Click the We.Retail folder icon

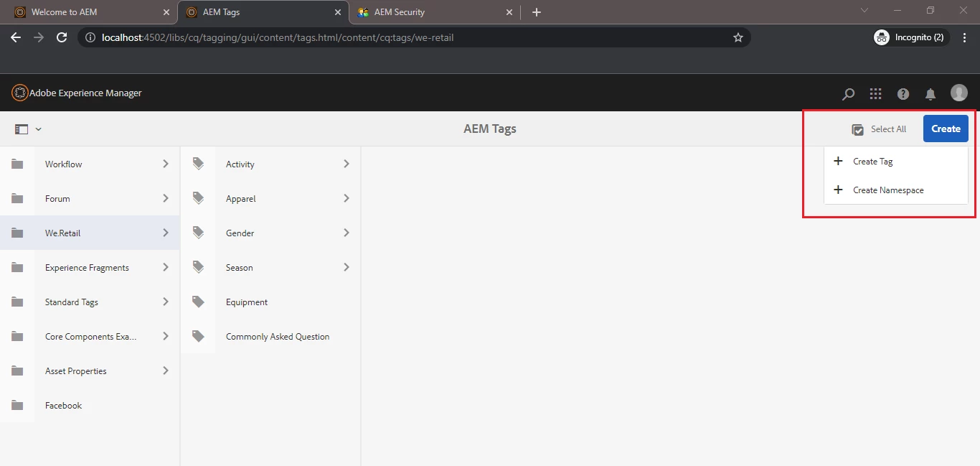17,233
